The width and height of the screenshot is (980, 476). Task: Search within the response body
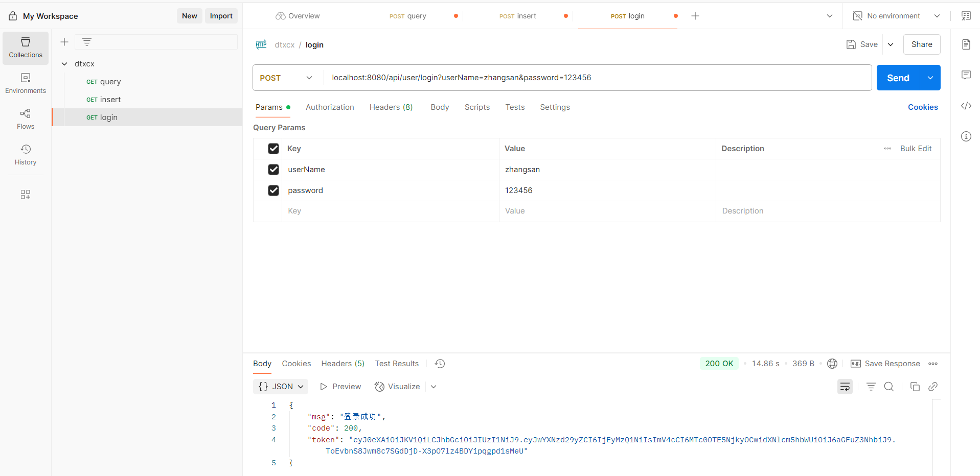point(889,387)
